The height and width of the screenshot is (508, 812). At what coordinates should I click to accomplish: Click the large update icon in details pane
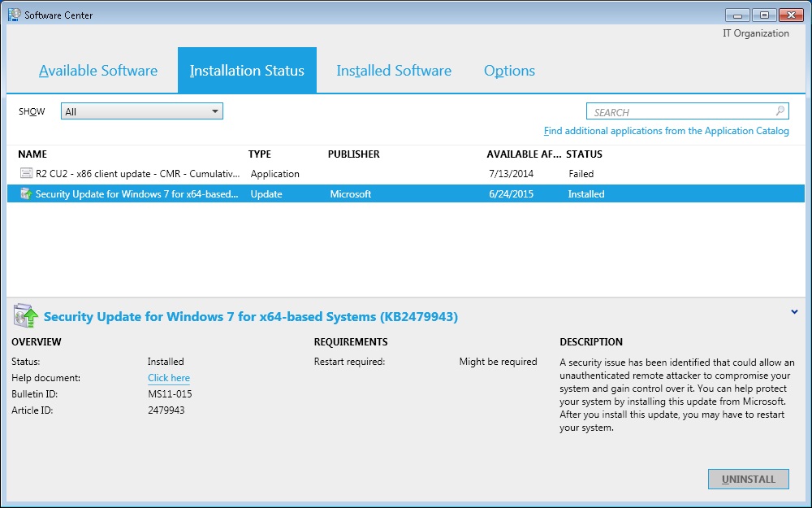pos(25,316)
